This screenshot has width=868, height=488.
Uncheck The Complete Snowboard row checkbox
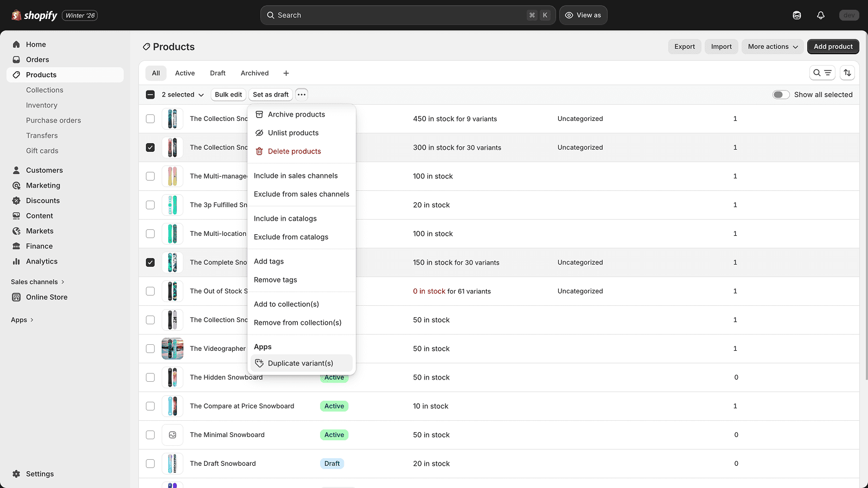click(x=150, y=262)
